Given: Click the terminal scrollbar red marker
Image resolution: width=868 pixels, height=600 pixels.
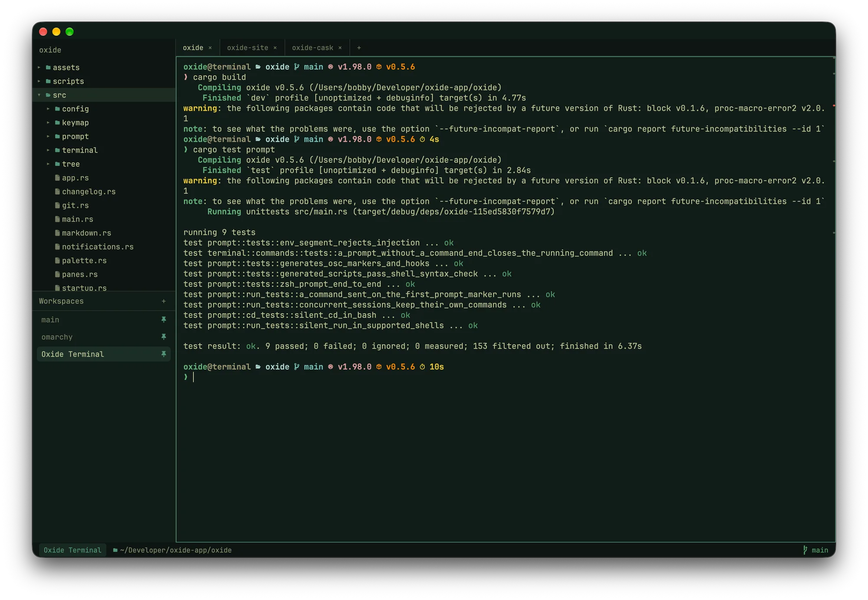Looking at the screenshot, I should (834, 105).
